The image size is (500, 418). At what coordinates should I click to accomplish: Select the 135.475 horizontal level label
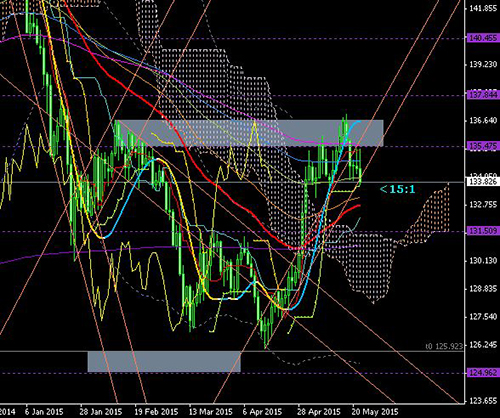point(483,146)
